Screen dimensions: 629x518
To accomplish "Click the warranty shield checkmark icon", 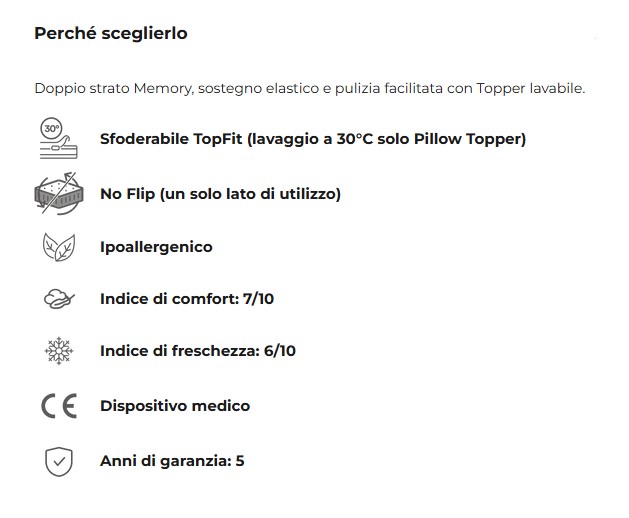I will click(58, 461).
